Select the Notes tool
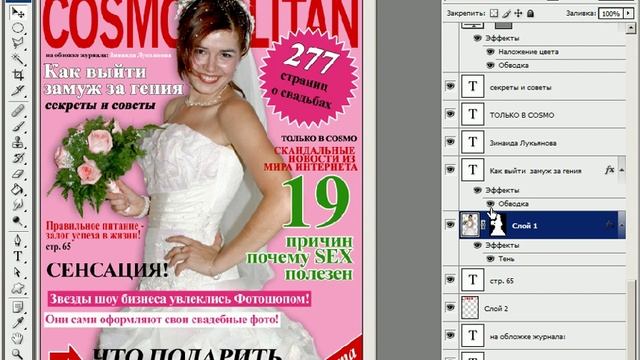Viewport: 640px width, 360px height. click(18, 307)
